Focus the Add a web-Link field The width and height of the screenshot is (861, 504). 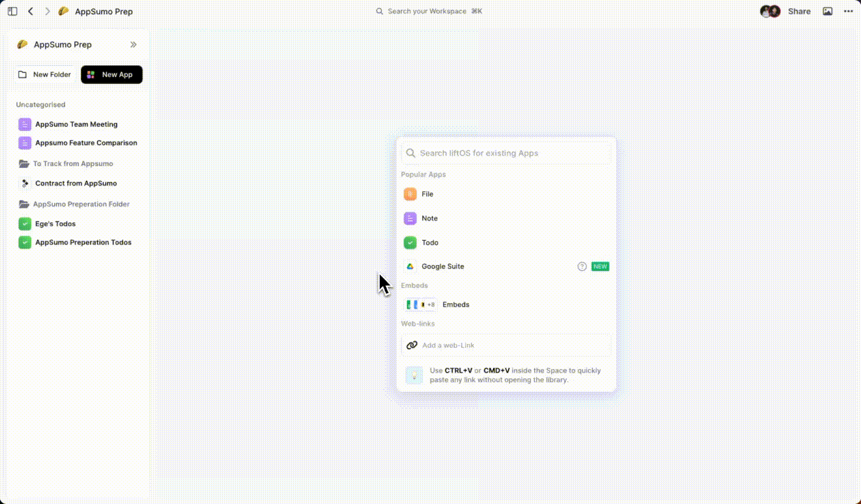coord(506,345)
